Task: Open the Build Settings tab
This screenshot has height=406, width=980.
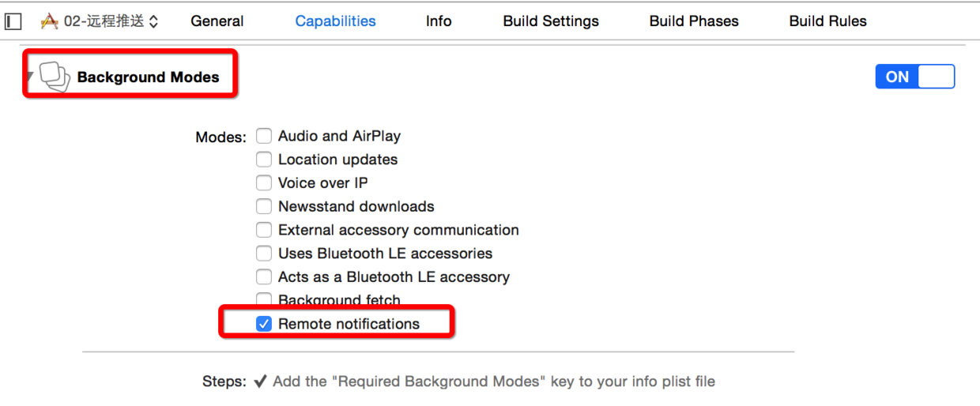Action: pyautogui.click(x=551, y=21)
